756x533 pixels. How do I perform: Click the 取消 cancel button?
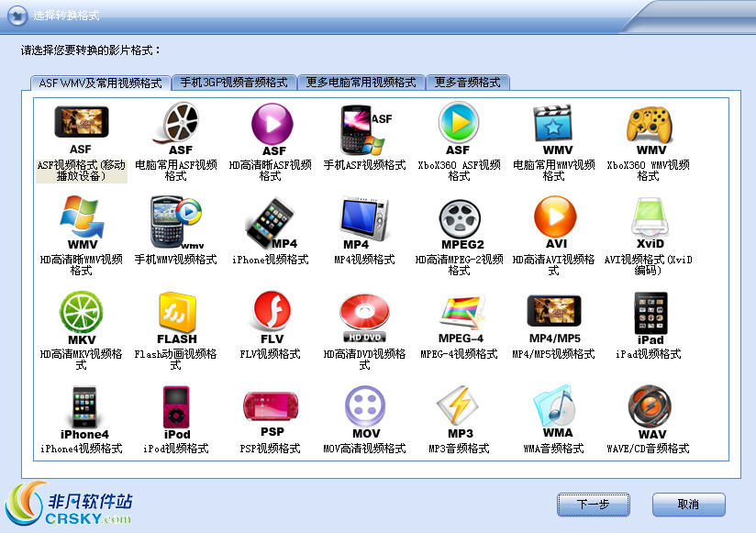(688, 505)
